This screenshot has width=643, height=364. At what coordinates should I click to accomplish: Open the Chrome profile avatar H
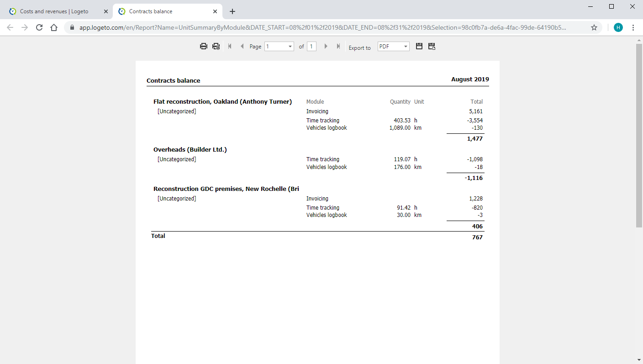point(618,27)
